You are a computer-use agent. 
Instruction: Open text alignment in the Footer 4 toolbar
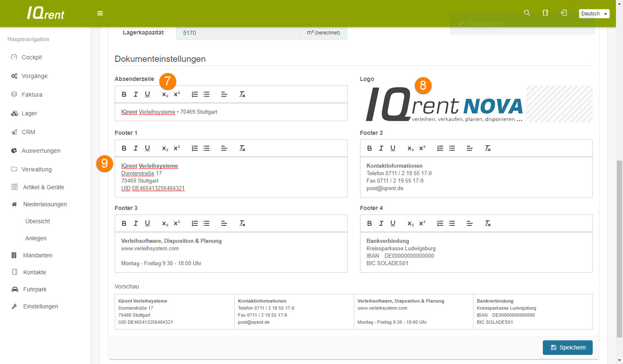470,223
